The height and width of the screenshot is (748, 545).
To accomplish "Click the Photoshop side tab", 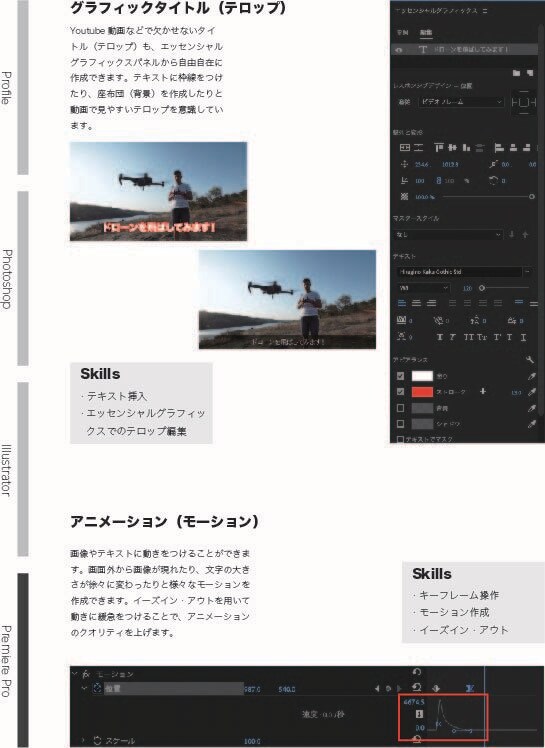I will 6,279.
